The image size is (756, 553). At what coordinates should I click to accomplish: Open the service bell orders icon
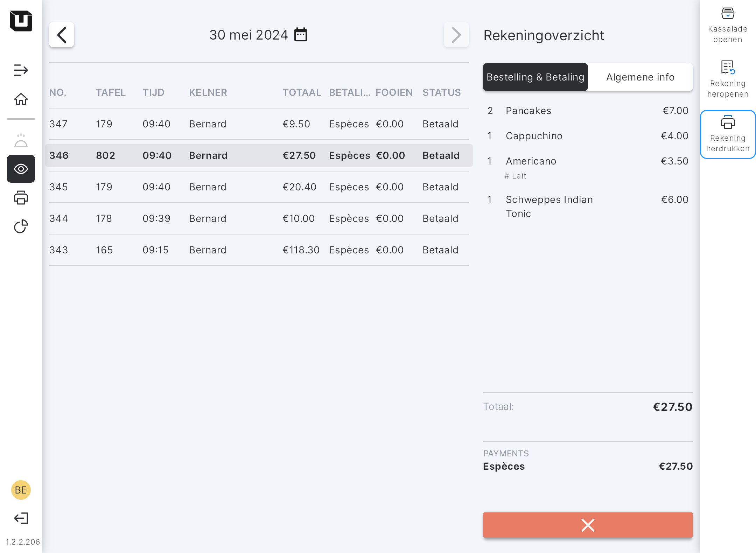pos(21,140)
